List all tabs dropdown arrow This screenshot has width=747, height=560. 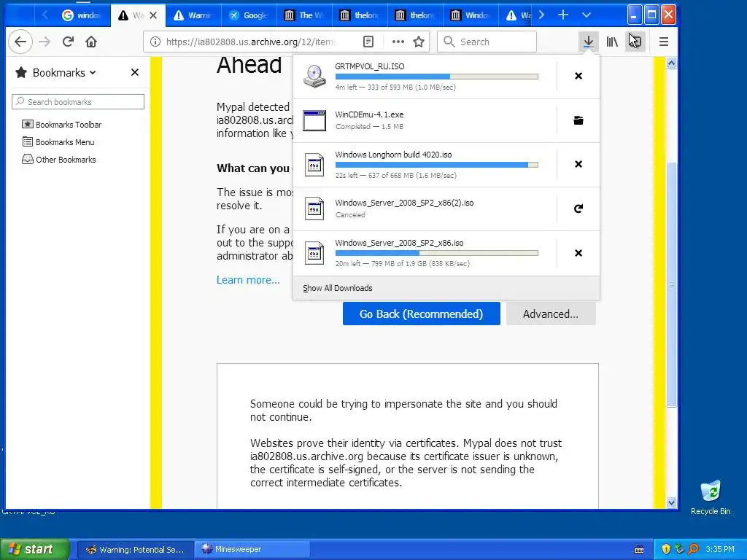(587, 15)
